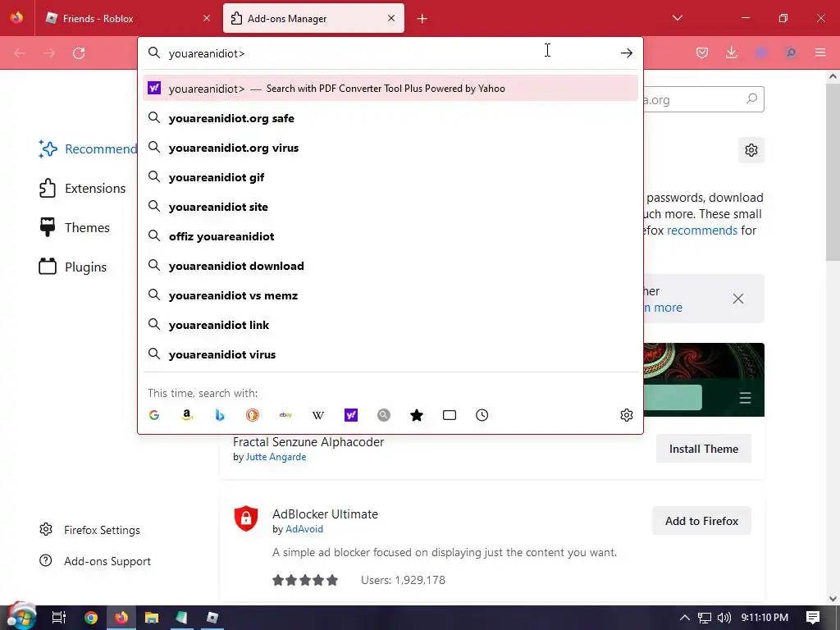Search history using the clock icon
Image resolution: width=840 pixels, height=630 pixels.
point(482,415)
